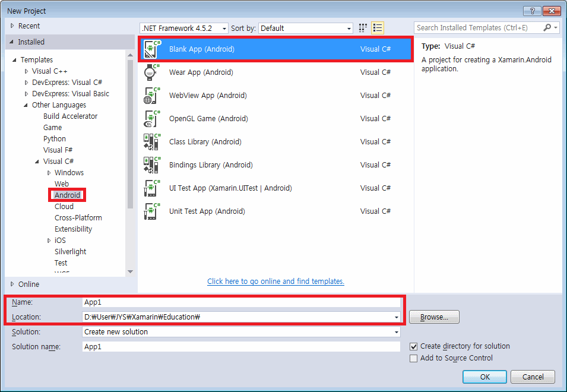Screen dimensions: 567x392
Task: Select the WebView App (Android) template name
Action: [208, 96]
